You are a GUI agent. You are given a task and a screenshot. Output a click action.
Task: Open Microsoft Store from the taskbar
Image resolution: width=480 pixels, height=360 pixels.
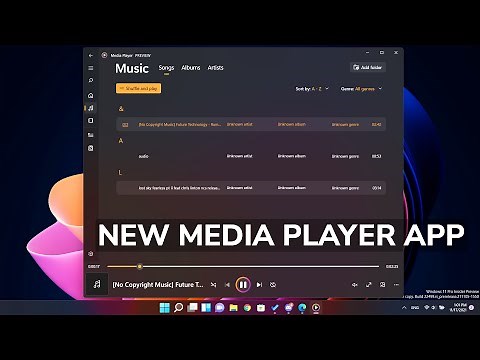tap(261, 308)
